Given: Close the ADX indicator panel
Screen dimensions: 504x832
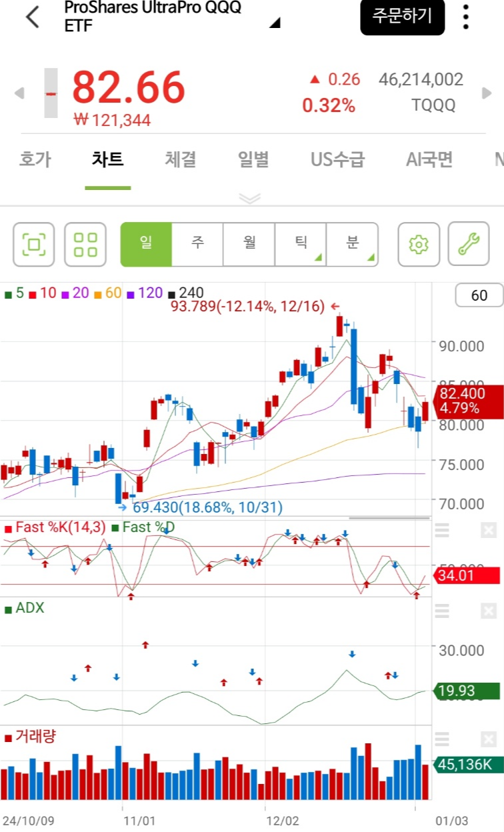Looking at the screenshot, I should 489,611.
